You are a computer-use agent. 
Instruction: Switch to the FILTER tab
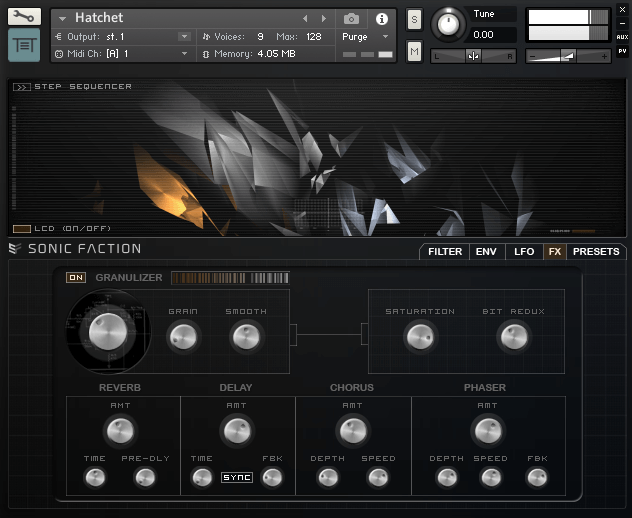click(445, 252)
